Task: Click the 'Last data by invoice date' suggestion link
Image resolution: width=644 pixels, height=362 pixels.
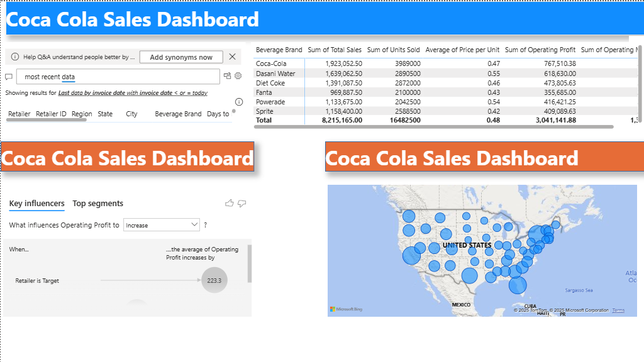Action: pos(133,93)
